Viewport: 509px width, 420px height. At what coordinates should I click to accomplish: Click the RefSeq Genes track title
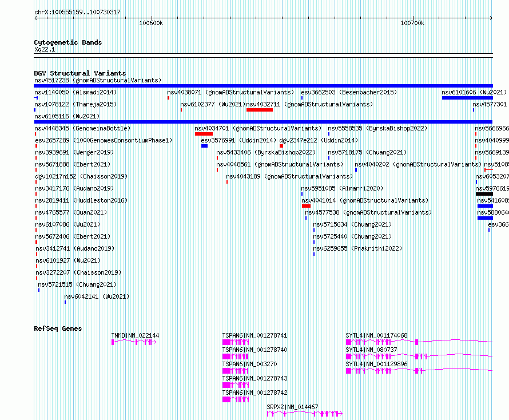point(58,328)
